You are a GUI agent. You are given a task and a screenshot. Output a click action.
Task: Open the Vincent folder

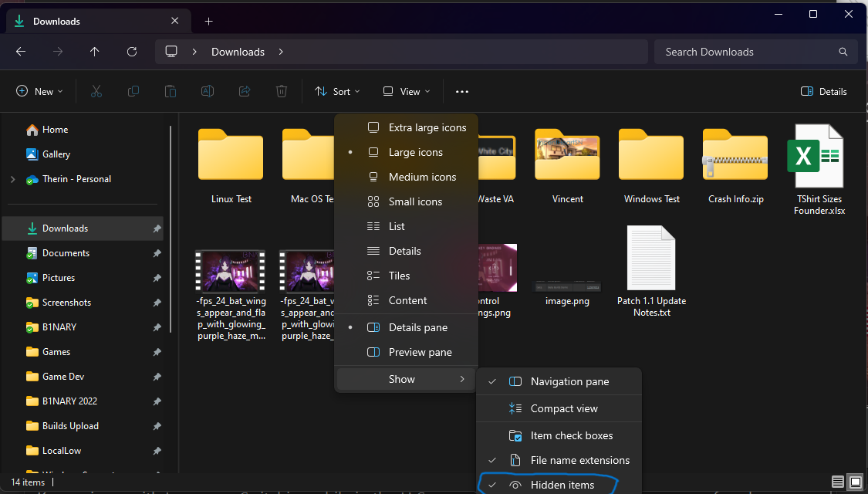click(x=567, y=164)
